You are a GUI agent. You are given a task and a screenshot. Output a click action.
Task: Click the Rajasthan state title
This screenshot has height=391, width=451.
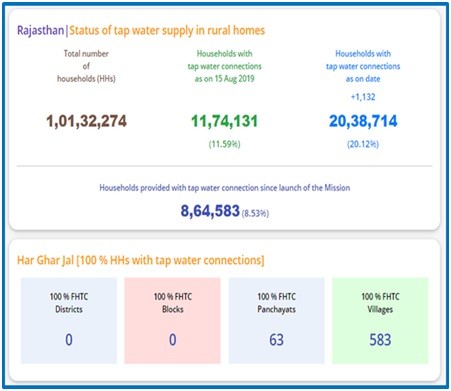(x=40, y=30)
